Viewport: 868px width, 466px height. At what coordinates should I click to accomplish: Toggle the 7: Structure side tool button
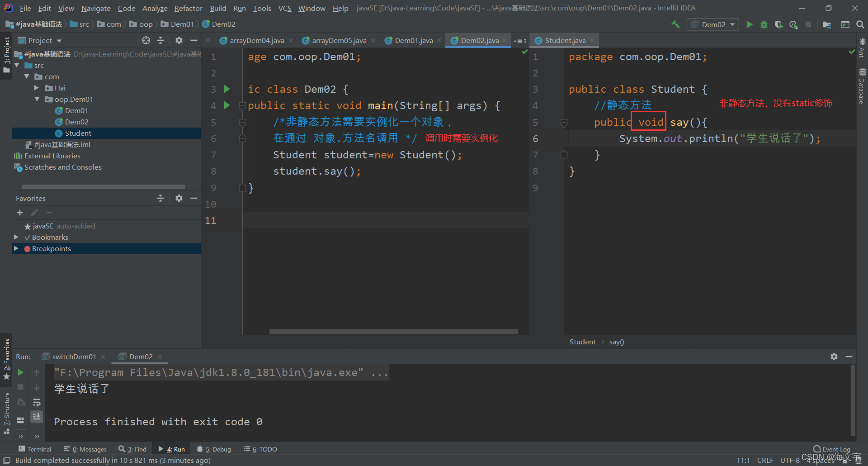[x=6, y=413]
